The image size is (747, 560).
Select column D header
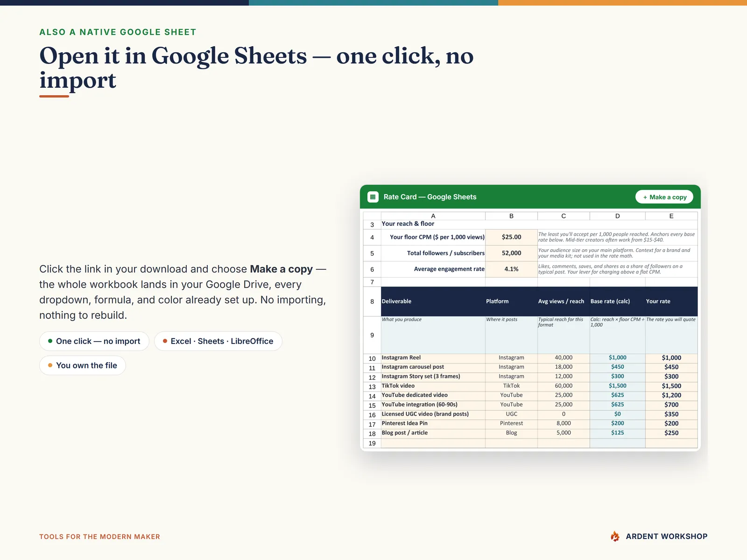[x=617, y=216]
